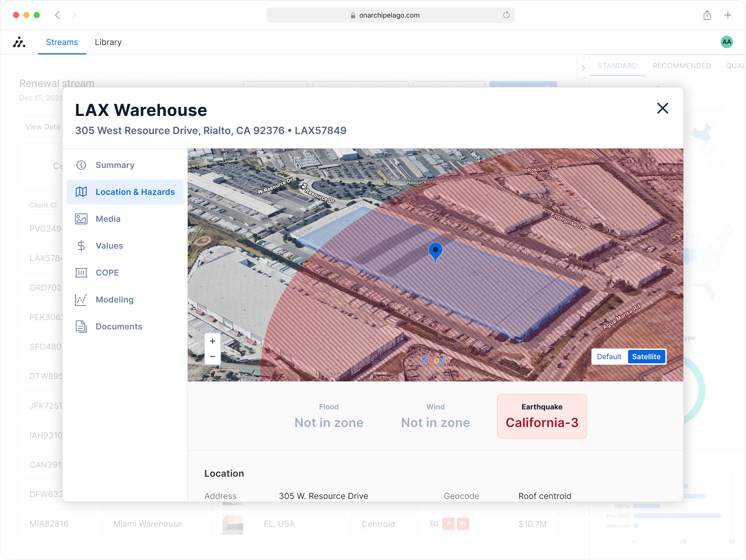Click the Location & Hazards map icon
The width and height of the screenshot is (746, 560).
tap(81, 192)
